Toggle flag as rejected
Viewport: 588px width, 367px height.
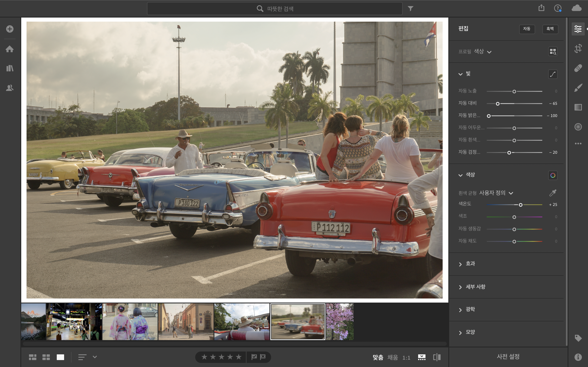pos(263,357)
